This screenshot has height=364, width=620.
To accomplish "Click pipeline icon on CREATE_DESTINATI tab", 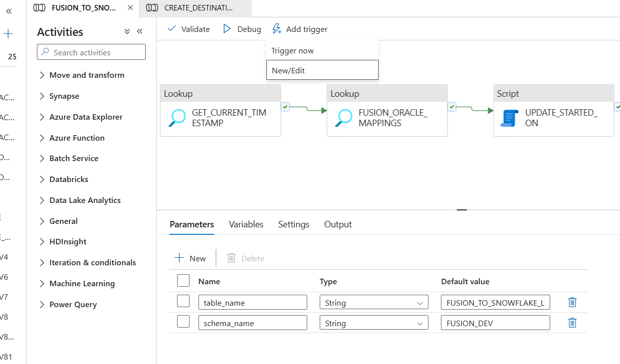I will click(153, 8).
